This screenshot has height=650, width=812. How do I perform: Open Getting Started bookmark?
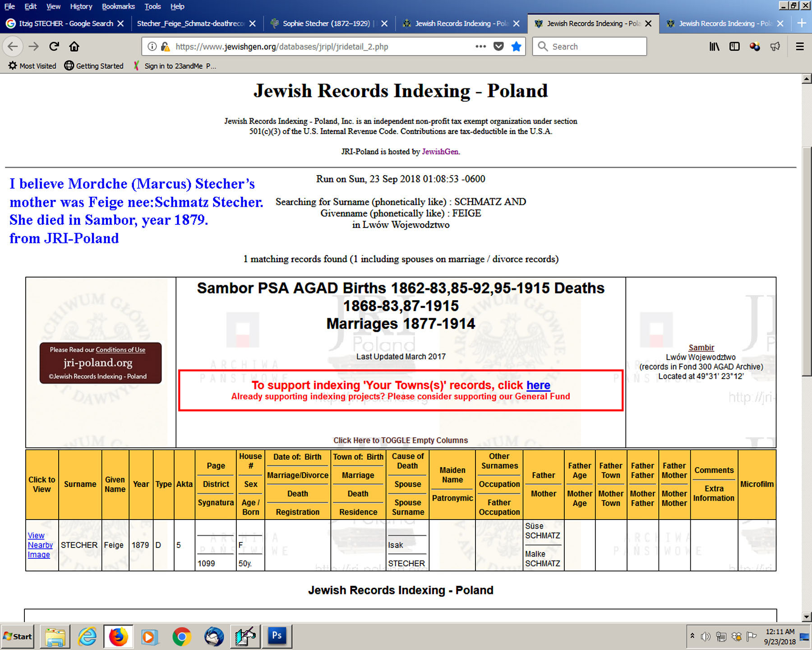click(94, 66)
